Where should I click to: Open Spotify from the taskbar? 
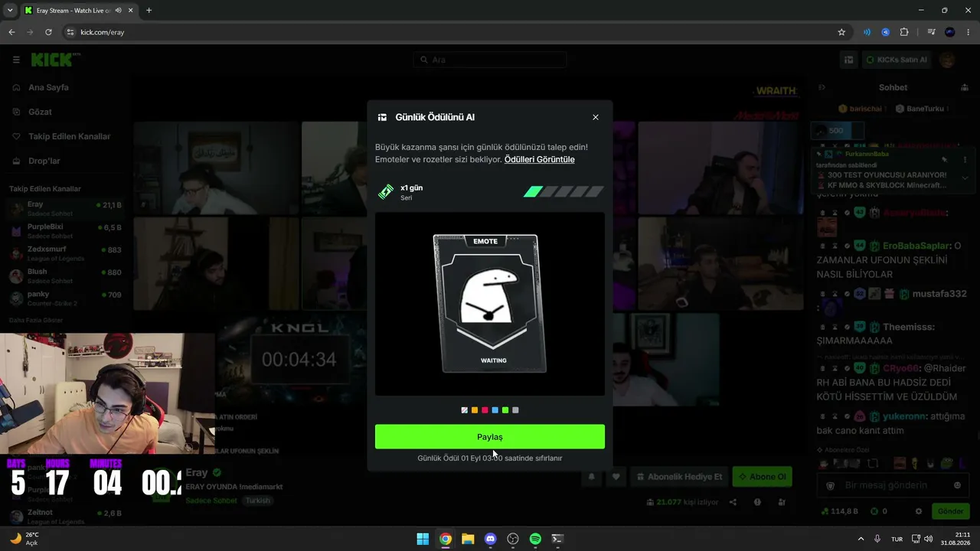click(x=536, y=539)
